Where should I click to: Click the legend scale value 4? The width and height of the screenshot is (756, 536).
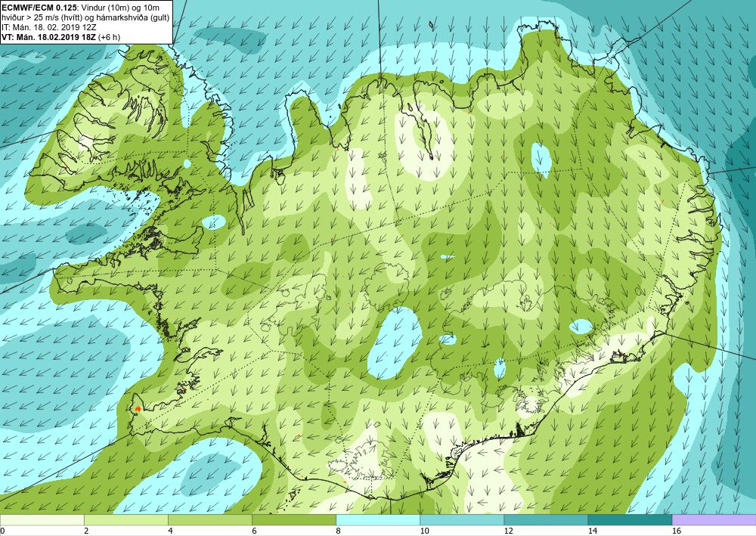coord(170,531)
